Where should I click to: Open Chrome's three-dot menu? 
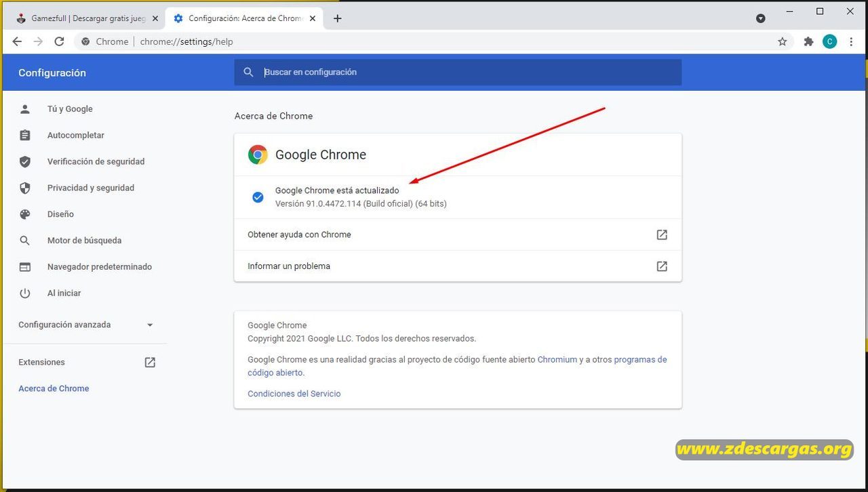click(x=850, y=41)
